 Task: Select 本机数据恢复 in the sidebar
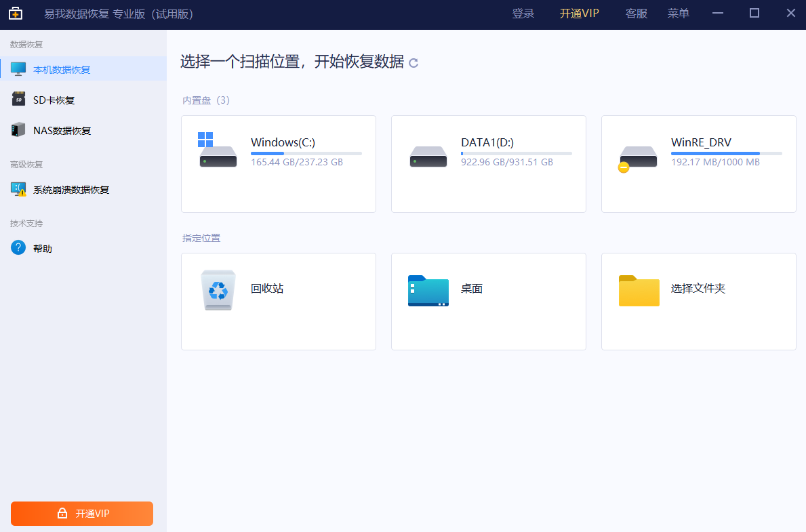pyautogui.click(x=61, y=68)
